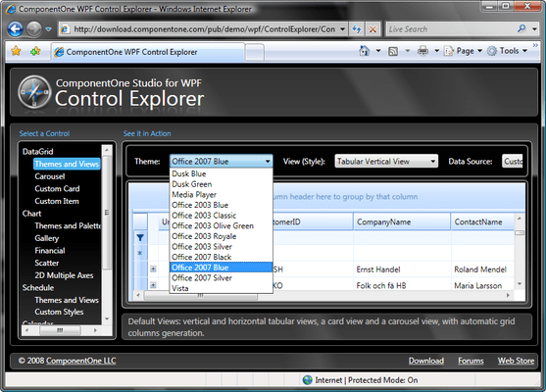Open the Favorites Center star icon
This screenshot has height=392, width=546.
pos(16,51)
